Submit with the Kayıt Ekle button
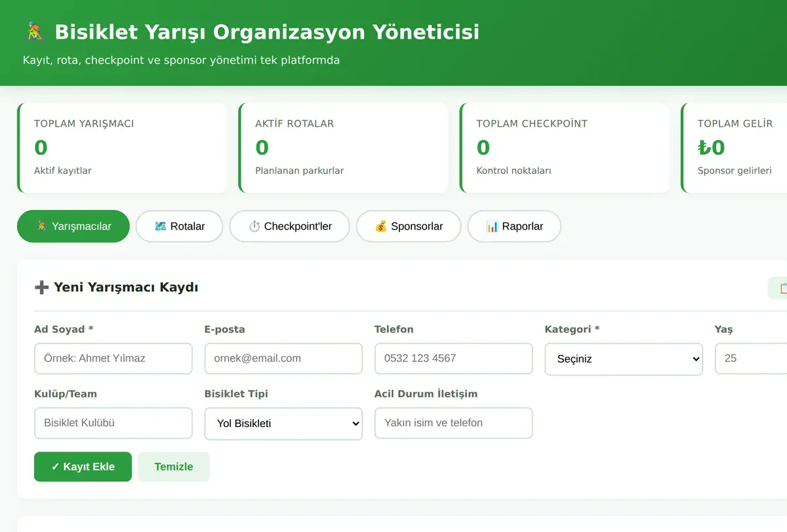Image resolution: width=787 pixels, height=532 pixels. (83, 467)
